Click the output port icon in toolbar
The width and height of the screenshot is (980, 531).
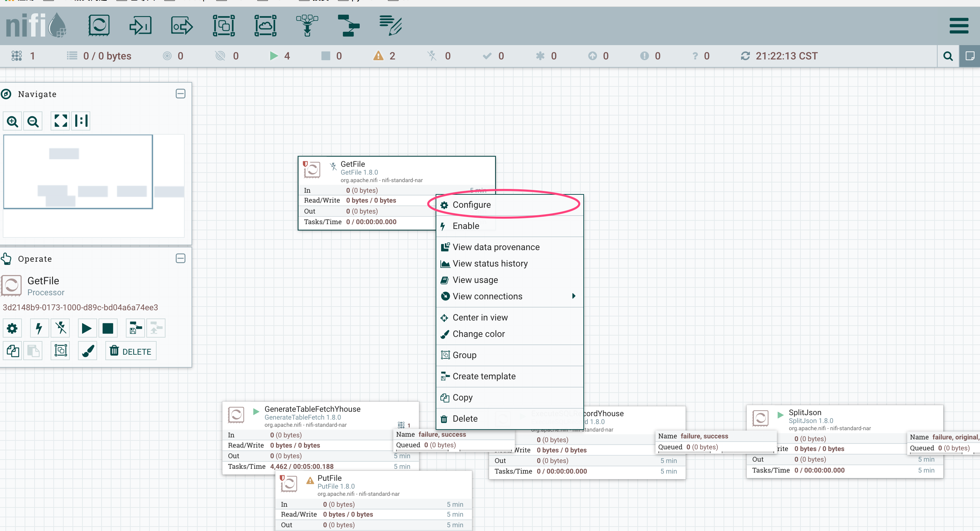click(x=181, y=25)
